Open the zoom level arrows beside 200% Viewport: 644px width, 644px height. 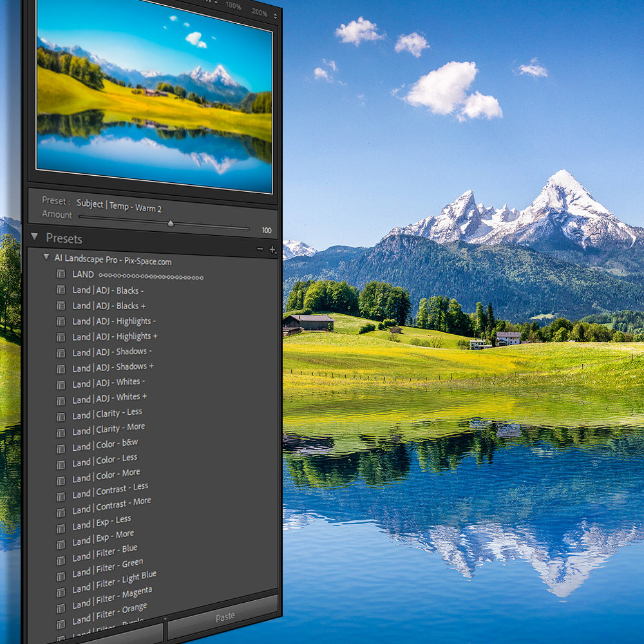(276, 15)
